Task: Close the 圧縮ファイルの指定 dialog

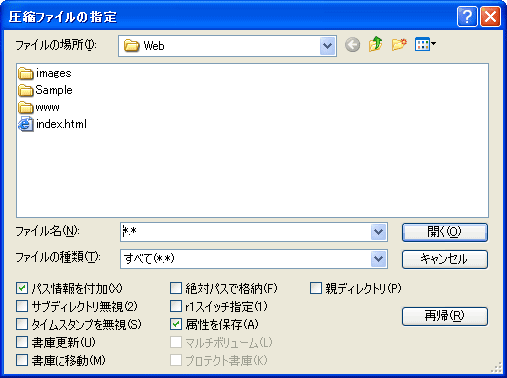Action: (x=490, y=16)
